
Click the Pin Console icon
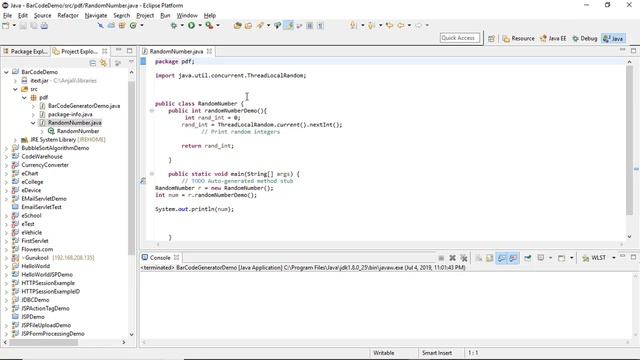click(528, 258)
